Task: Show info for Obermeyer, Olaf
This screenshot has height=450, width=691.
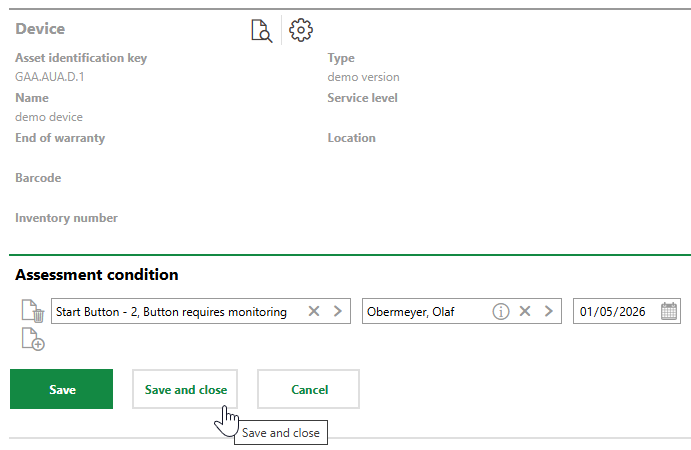Action: pos(501,312)
